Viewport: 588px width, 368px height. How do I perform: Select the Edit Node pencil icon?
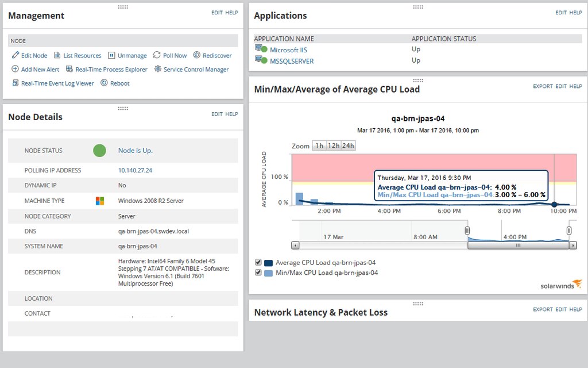pyautogui.click(x=16, y=56)
